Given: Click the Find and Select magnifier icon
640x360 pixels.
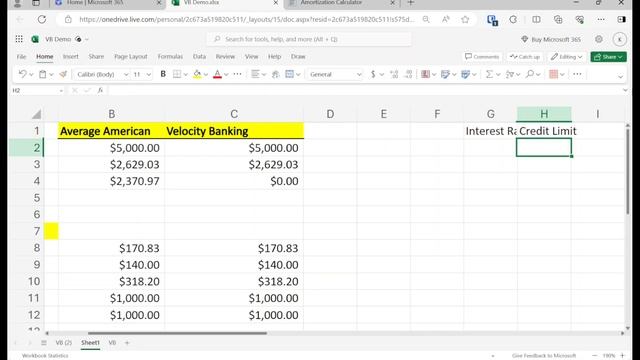Looking at the screenshot, I should pos(529,74).
